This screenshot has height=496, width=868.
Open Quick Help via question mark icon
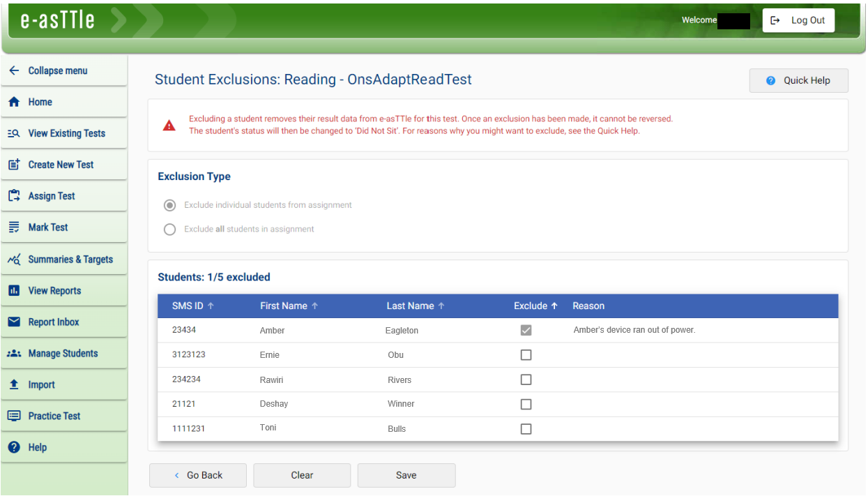click(770, 80)
